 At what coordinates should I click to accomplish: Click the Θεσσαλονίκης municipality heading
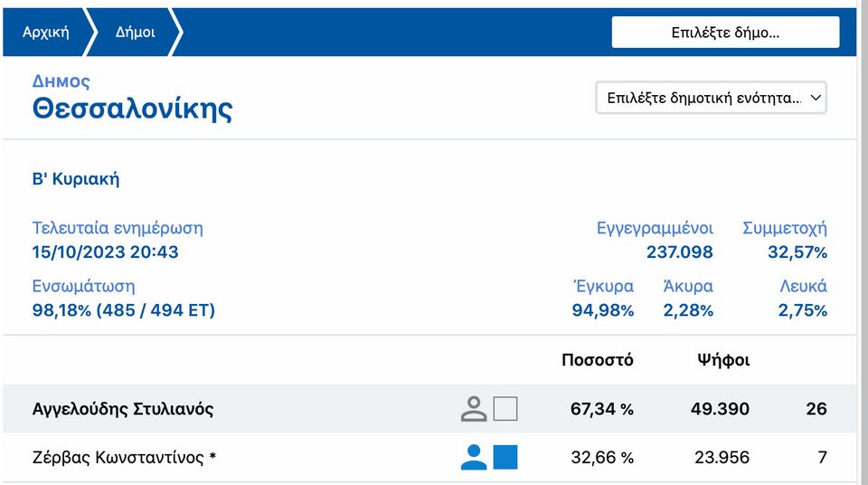click(x=132, y=109)
